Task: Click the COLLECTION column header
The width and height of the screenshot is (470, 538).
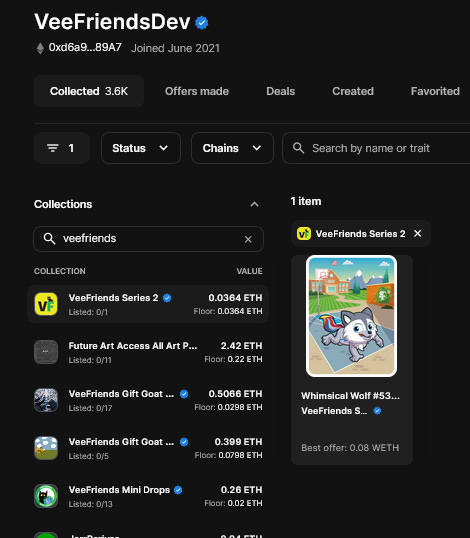Action: coord(60,271)
